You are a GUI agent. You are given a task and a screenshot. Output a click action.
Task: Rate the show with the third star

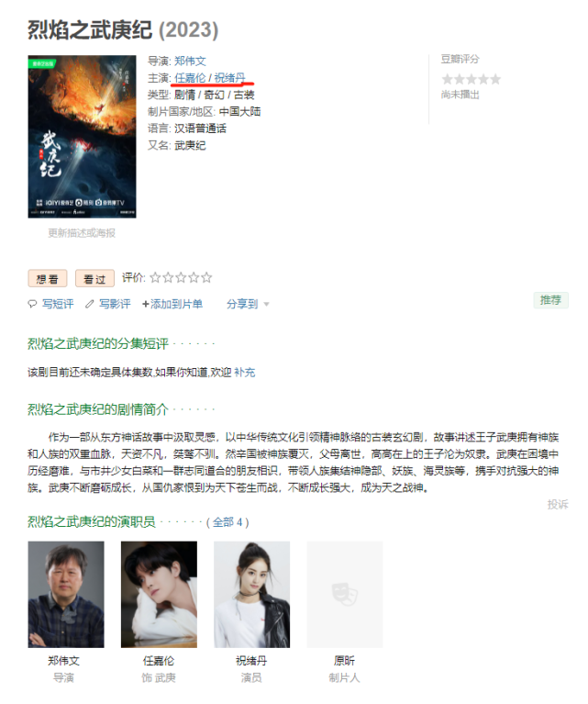[x=181, y=278]
